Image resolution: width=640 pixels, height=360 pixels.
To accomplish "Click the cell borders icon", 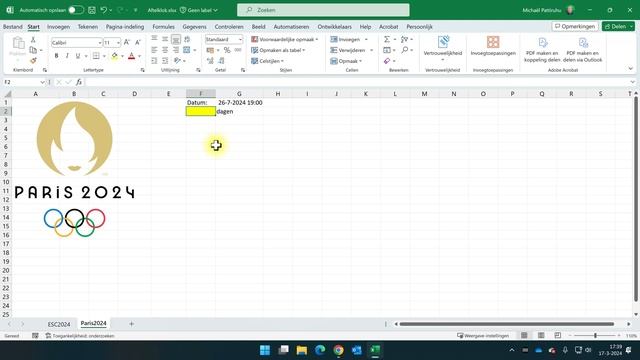I will (x=96, y=56).
